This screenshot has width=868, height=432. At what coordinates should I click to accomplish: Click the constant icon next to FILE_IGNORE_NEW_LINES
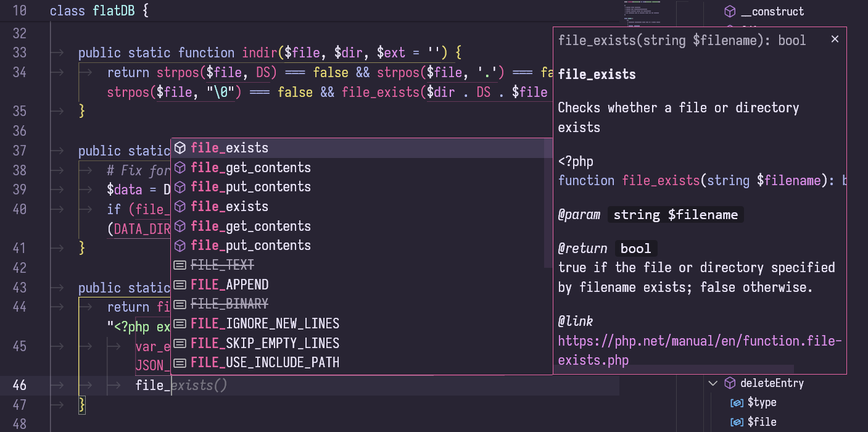click(180, 323)
